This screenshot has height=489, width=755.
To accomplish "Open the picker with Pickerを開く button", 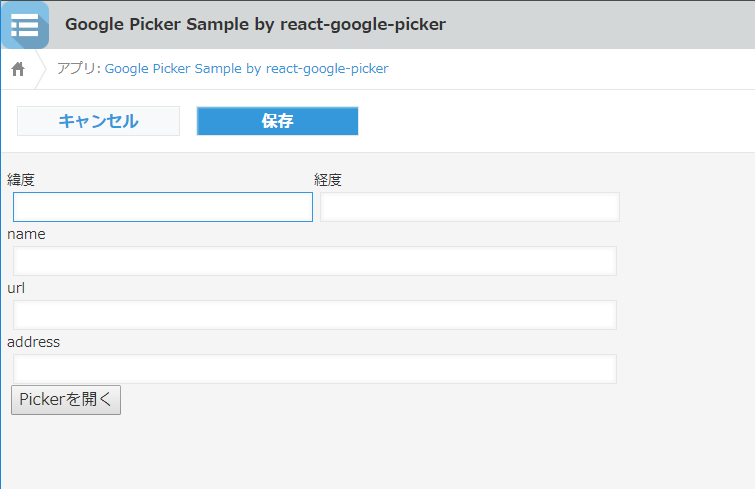I will (66, 400).
